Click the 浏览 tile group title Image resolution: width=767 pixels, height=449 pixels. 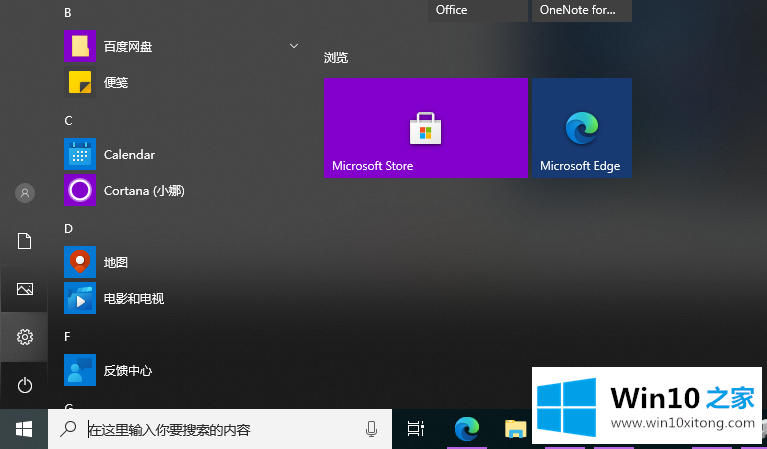coord(336,58)
